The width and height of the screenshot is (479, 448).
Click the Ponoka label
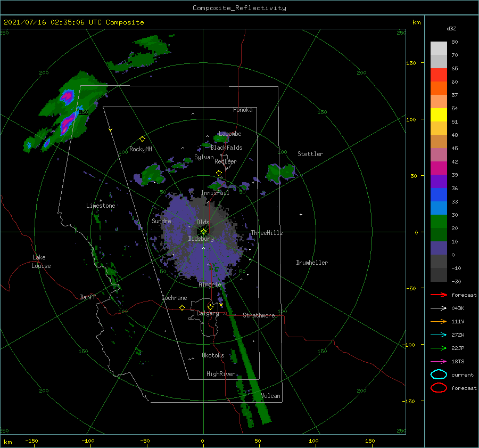[243, 110]
